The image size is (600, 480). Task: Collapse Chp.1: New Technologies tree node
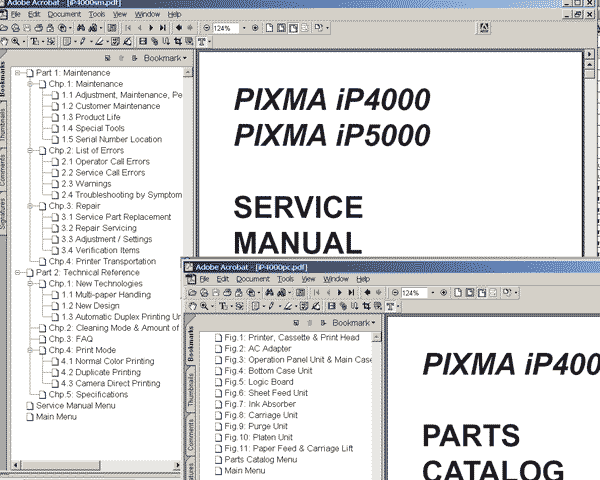(30, 284)
